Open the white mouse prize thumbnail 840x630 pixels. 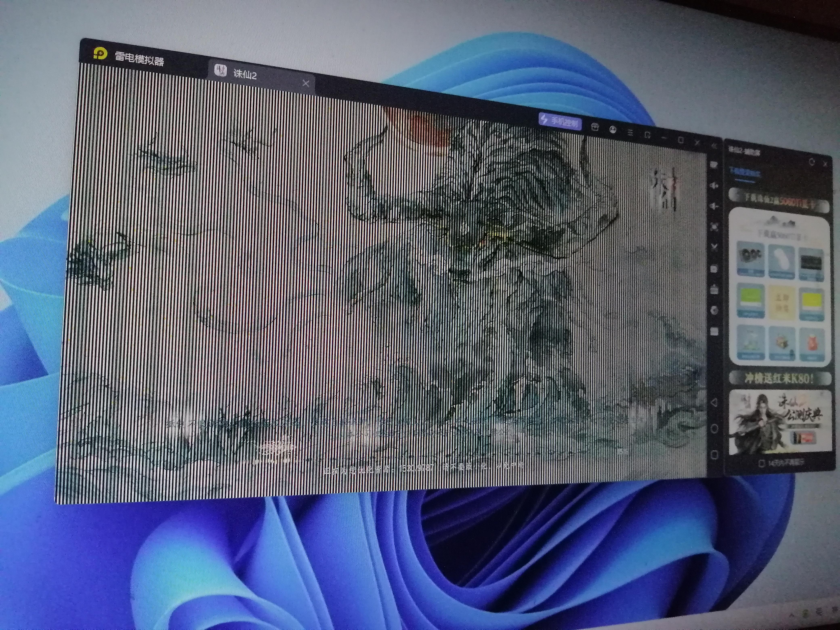click(781, 261)
